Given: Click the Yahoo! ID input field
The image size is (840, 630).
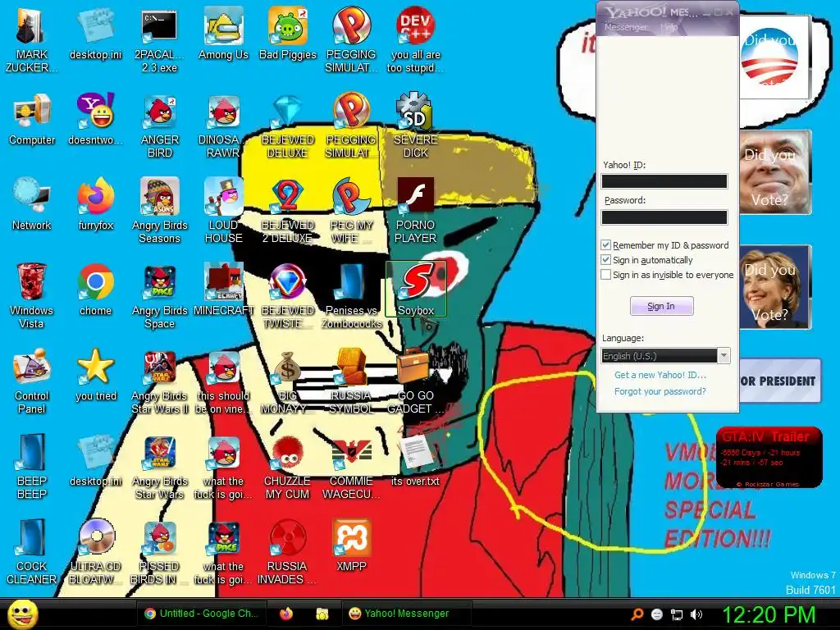Looking at the screenshot, I should pyautogui.click(x=664, y=181).
